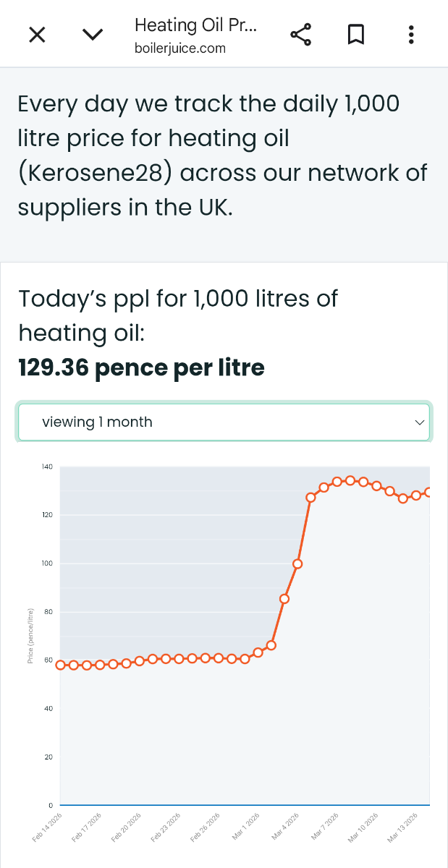Select the first data point on chart

pos(61,665)
